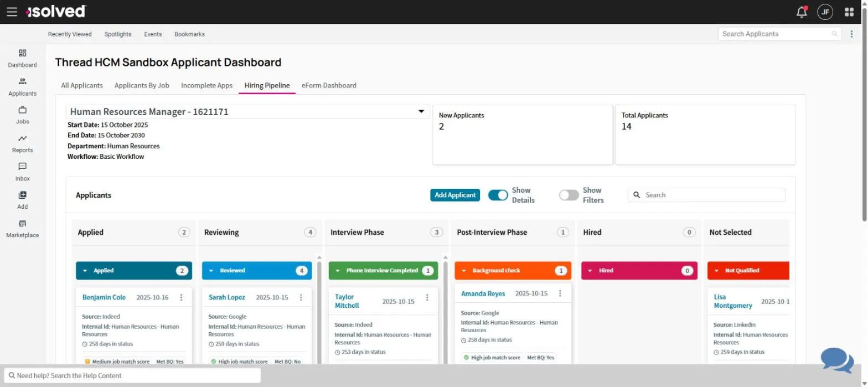Click the Reviewing column count badge
This screenshot has width=868, height=387.
310,233
